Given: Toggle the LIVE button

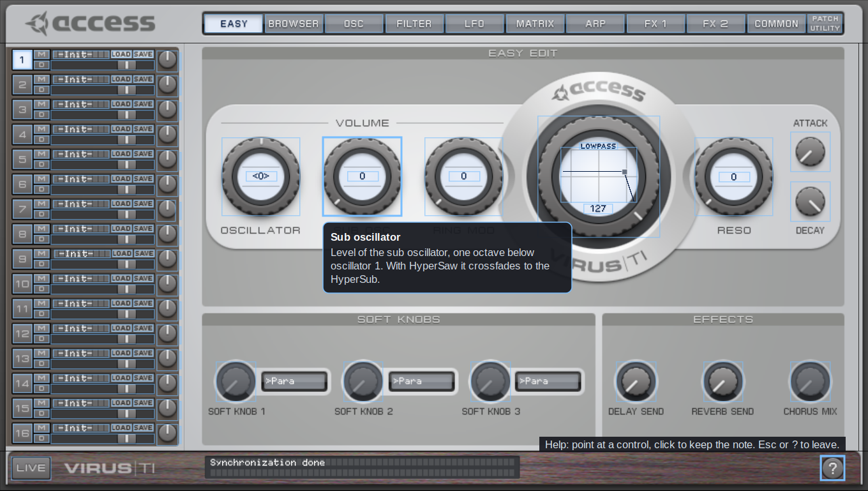Looking at the screenshot, I should tap(31, 468).
